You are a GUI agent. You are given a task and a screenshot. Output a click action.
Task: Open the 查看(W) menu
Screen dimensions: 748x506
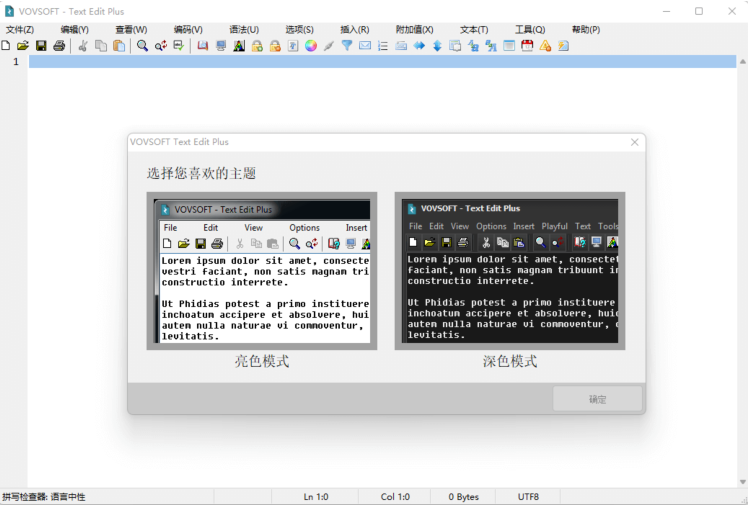click(x=131, y=30)
